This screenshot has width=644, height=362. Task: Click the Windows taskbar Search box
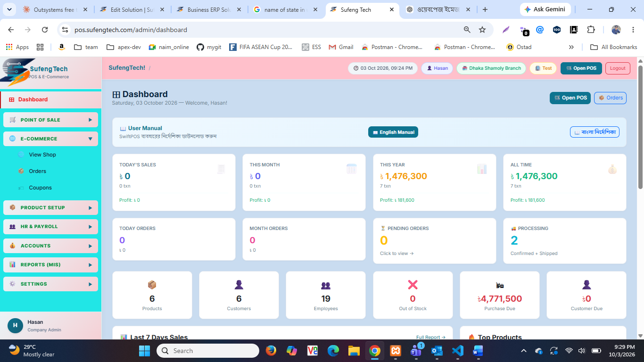[208, 351]
